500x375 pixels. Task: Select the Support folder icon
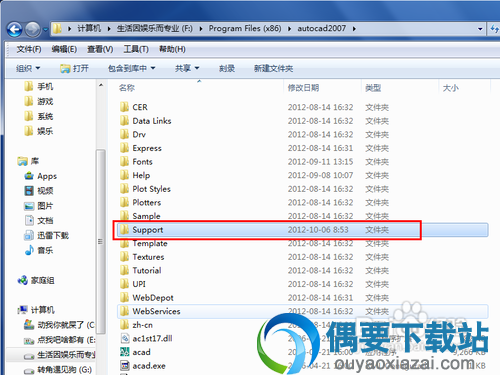point(124,230)
